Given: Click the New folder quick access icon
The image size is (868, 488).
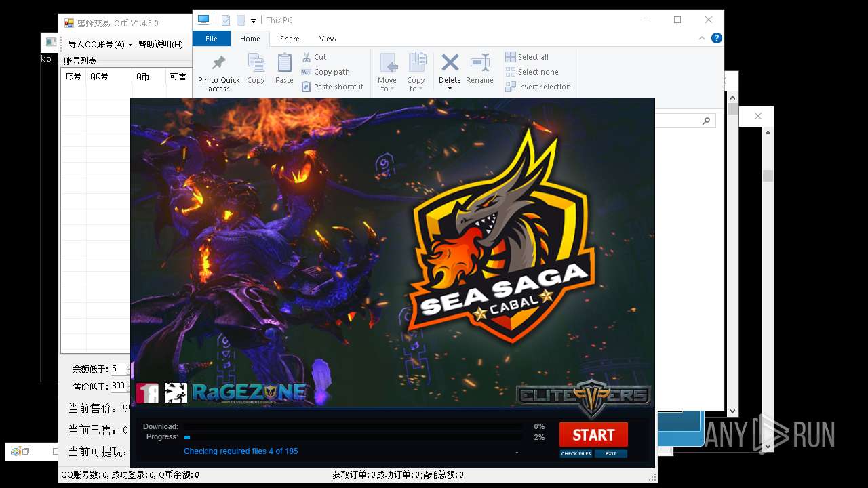Looking at the screenshot, I should 241,20.
